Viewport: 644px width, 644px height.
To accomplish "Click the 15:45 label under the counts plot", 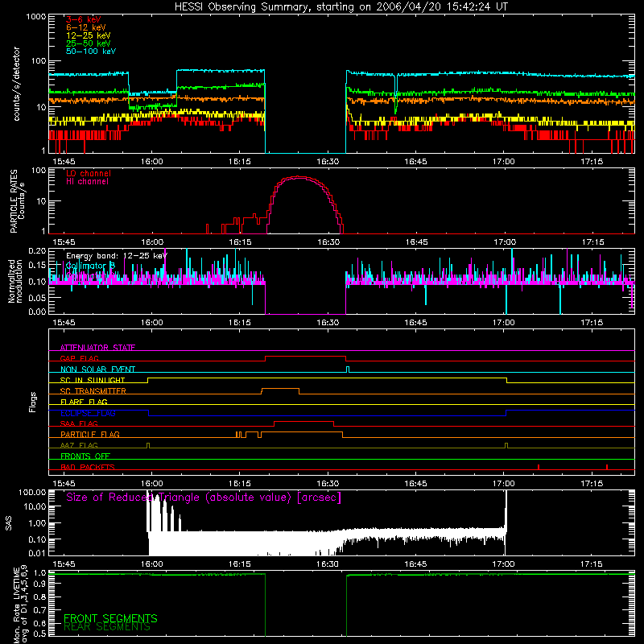I will 64,162.
